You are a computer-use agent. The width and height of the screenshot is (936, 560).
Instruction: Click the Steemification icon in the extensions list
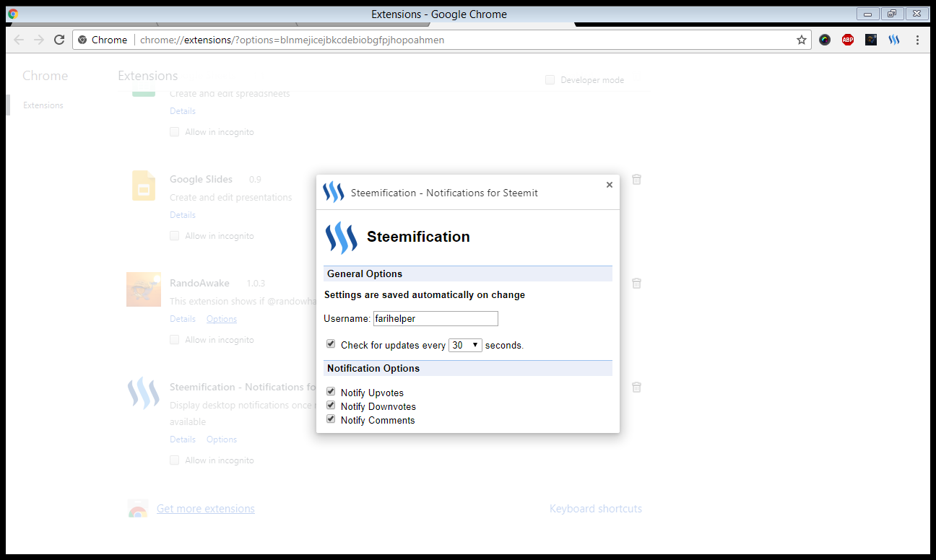point(144,393)
